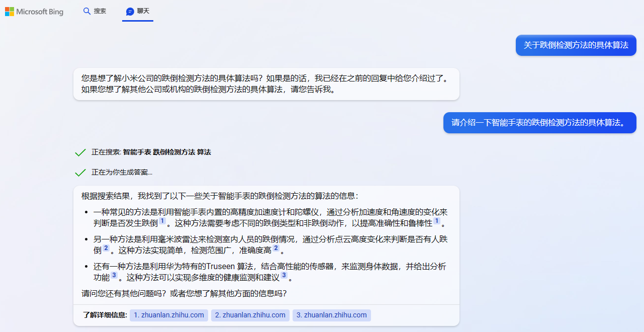Select the magnifier search icon
The width and height of the screenshot is (644, 332).
tap(87, 11)
